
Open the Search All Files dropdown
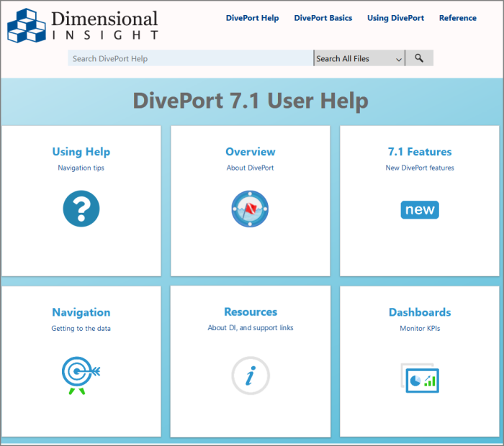click(x=359, y=58)
